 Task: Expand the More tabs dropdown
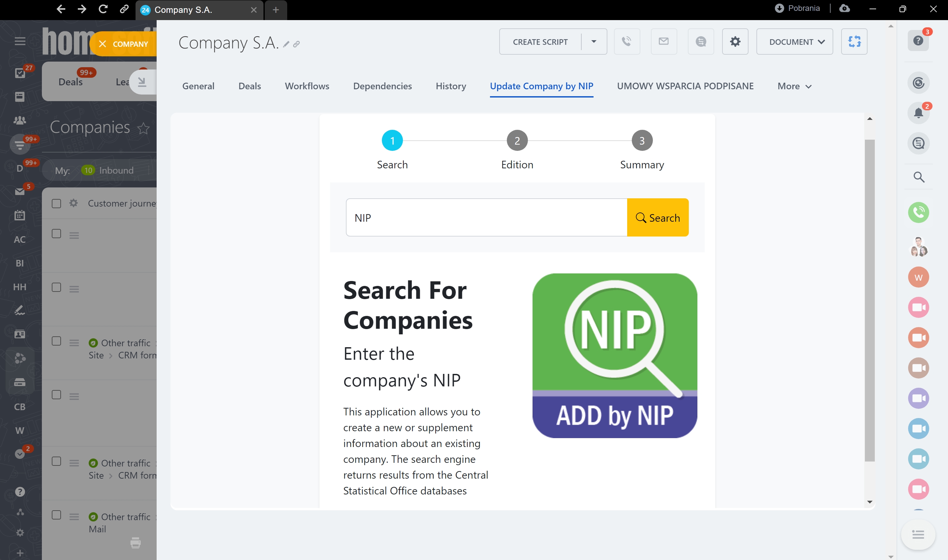(x=794, y=86)
